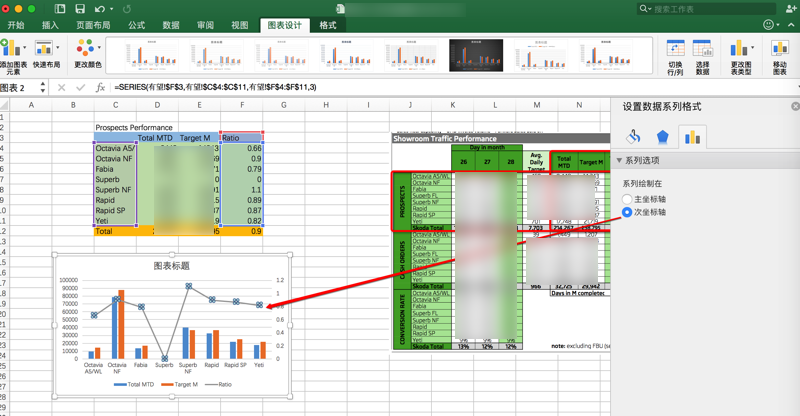Click the Ratio header cell
This screenshot has height=416, width=800.
(x=242, y=138)
